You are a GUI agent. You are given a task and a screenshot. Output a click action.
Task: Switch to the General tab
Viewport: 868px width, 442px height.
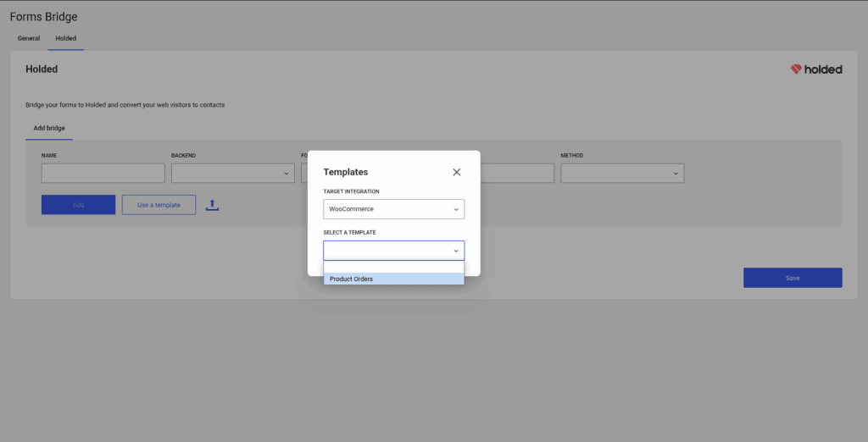point(29,39)
